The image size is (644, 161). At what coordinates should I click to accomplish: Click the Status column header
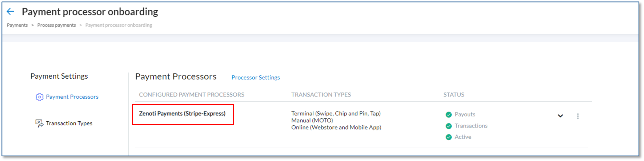(454, 95)
